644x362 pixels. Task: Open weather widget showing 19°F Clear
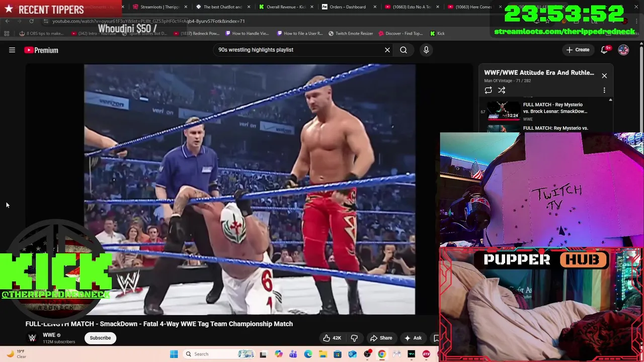pos(15,354)
